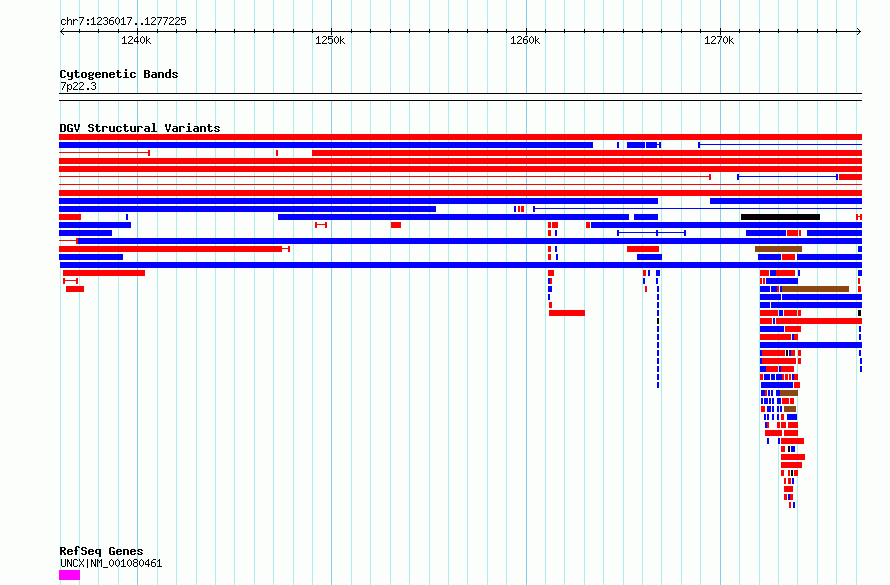
Task: Open the RefSeq Genes track title
Action: (102, 551)
